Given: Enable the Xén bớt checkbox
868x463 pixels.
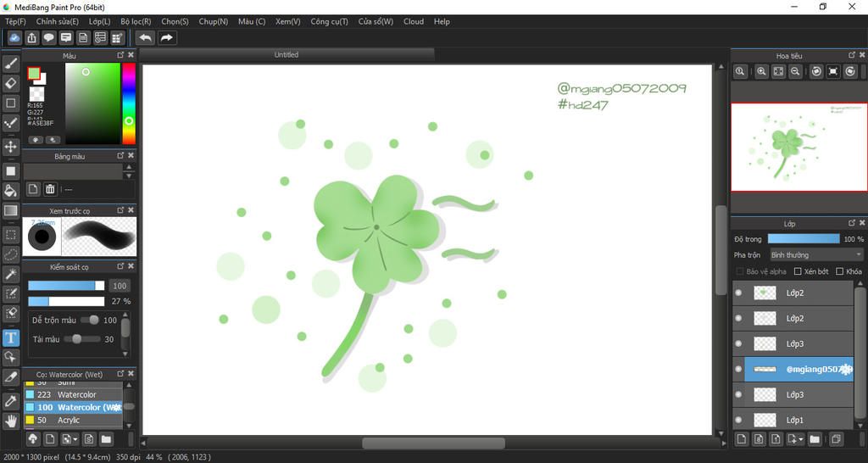Looking at the screenshot, I should (x=798, y=271).
